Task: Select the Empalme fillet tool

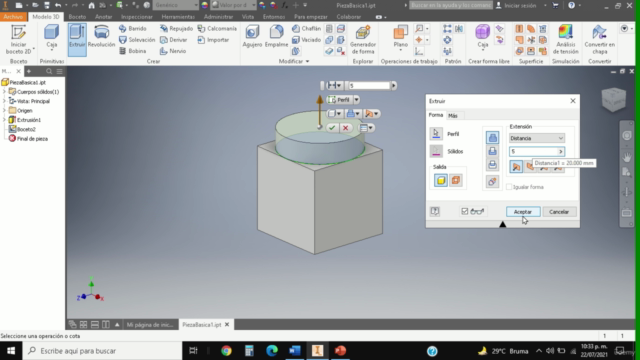Action: pyautogui.click(x=276, y=37)
